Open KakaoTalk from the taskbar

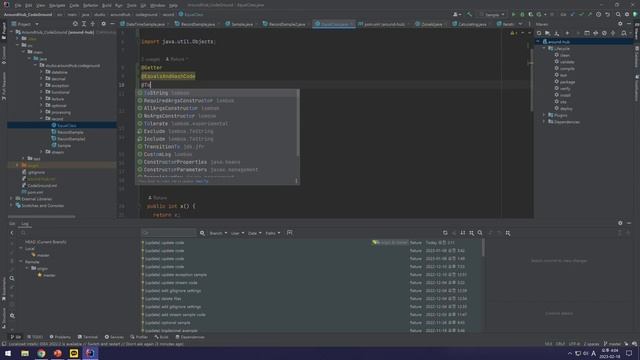pyautogui.click(x=74, y=353)
